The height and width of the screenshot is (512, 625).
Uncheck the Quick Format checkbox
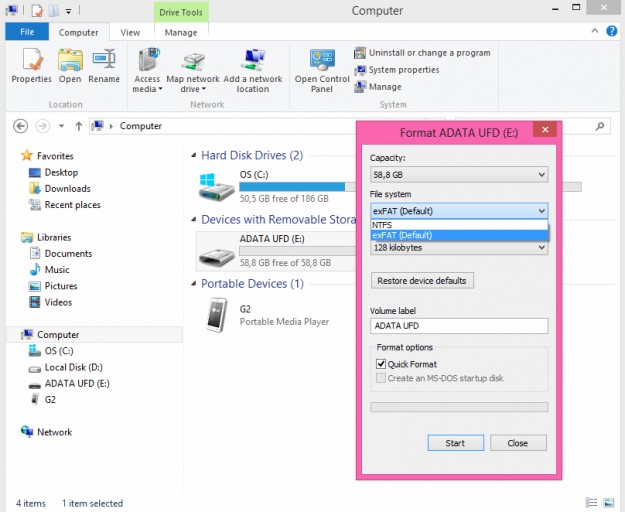coord(382,364)
